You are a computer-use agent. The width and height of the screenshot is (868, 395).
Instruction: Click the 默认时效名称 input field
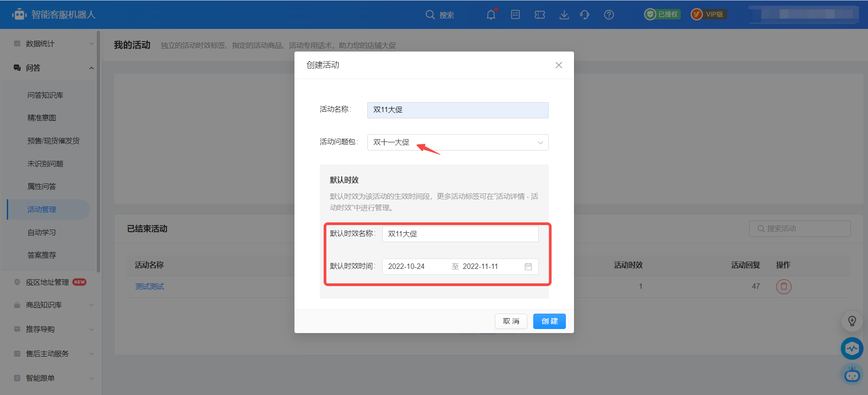pyautogui.click(x=460, y=234)
